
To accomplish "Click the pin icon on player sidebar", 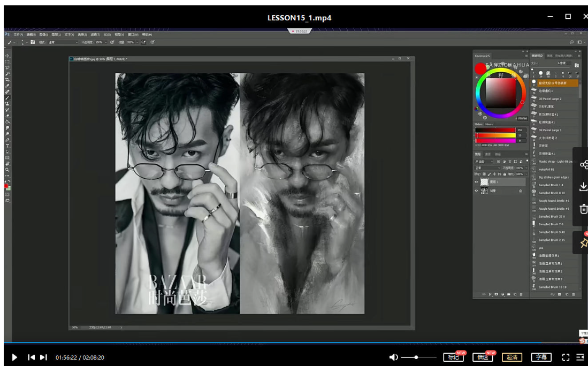I will click(584, 243).
